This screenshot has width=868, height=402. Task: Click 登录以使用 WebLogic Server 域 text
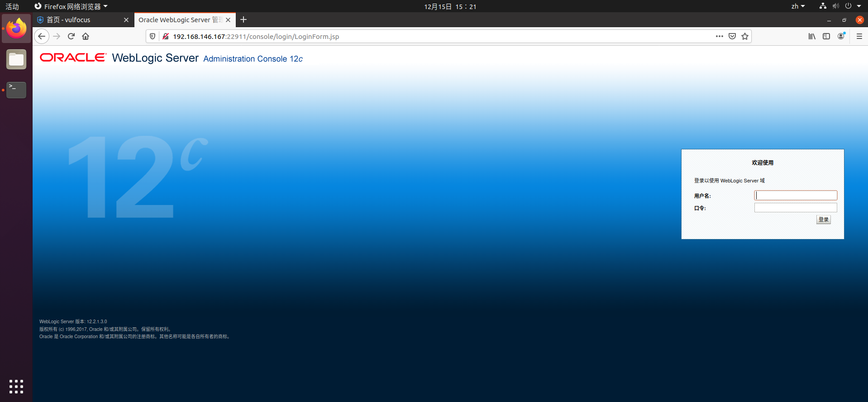coord(730,181)
